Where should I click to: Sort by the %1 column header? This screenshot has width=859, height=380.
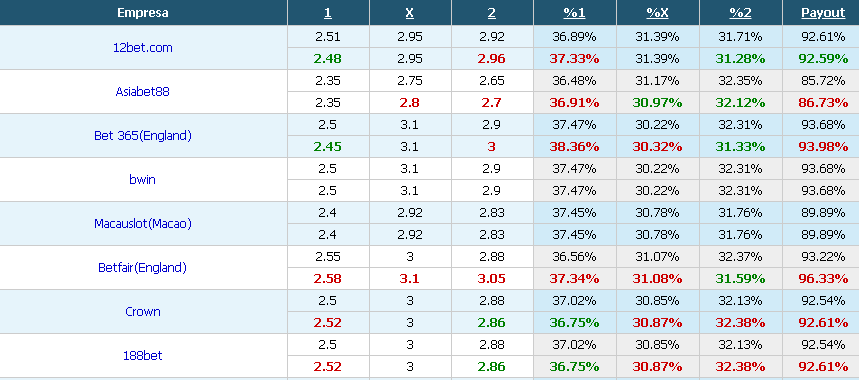click(574, 13)
